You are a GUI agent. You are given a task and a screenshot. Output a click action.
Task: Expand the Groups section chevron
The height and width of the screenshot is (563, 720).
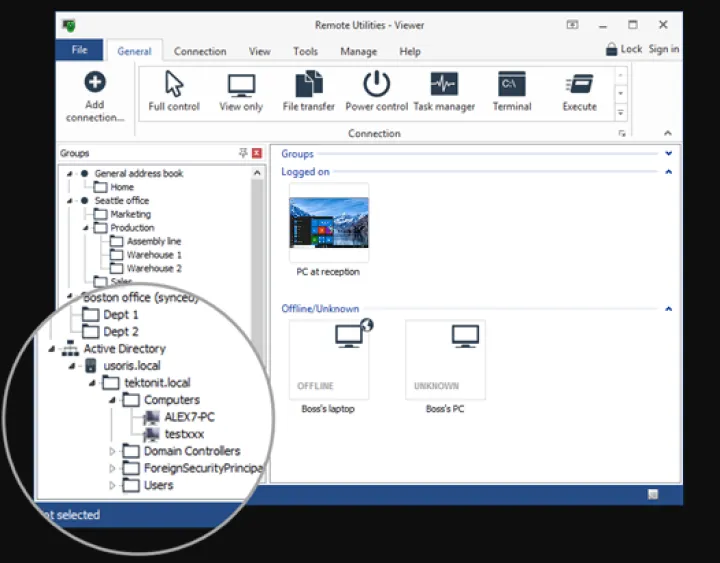[x=668, y=154]
